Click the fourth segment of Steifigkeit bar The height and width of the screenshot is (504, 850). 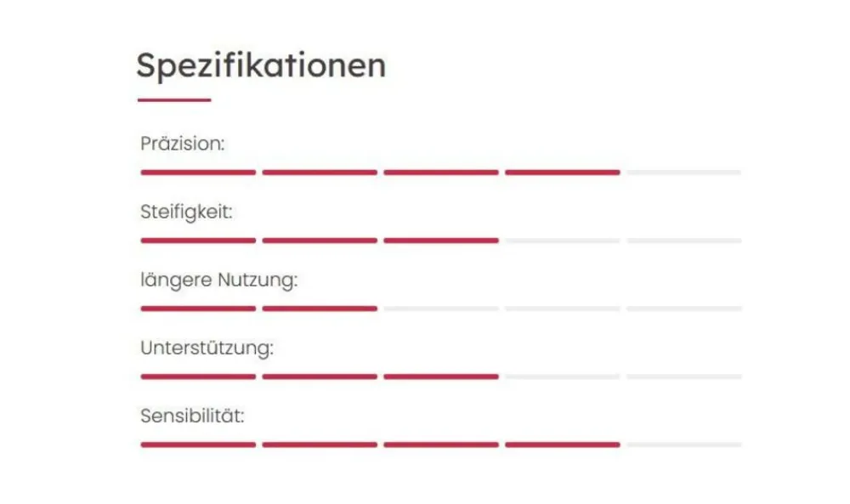pyautogui.click(x=562, y=241)
